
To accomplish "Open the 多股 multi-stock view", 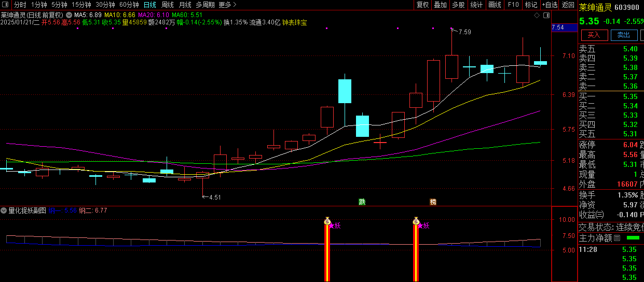I will (x=458, y=5).
